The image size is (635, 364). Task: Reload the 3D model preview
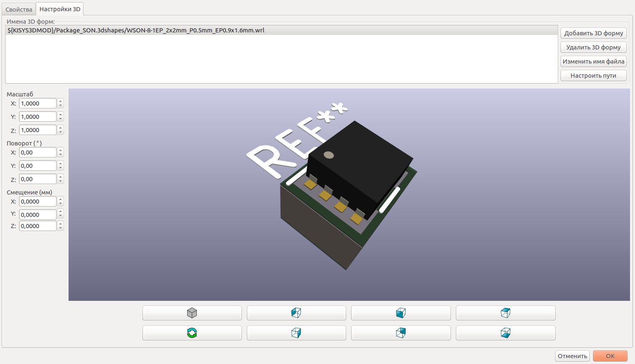192,332
